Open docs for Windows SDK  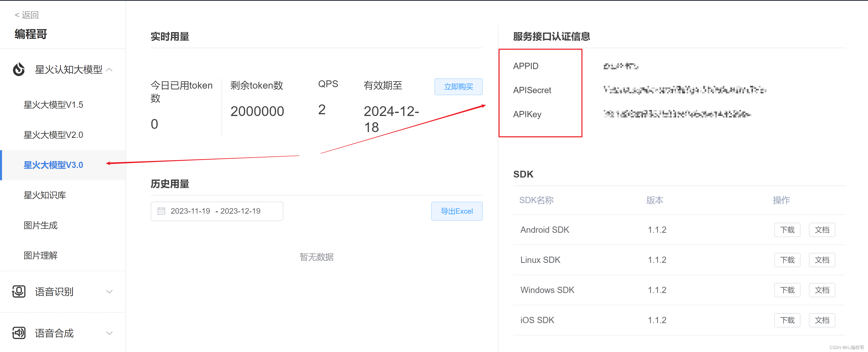[822, 290]
